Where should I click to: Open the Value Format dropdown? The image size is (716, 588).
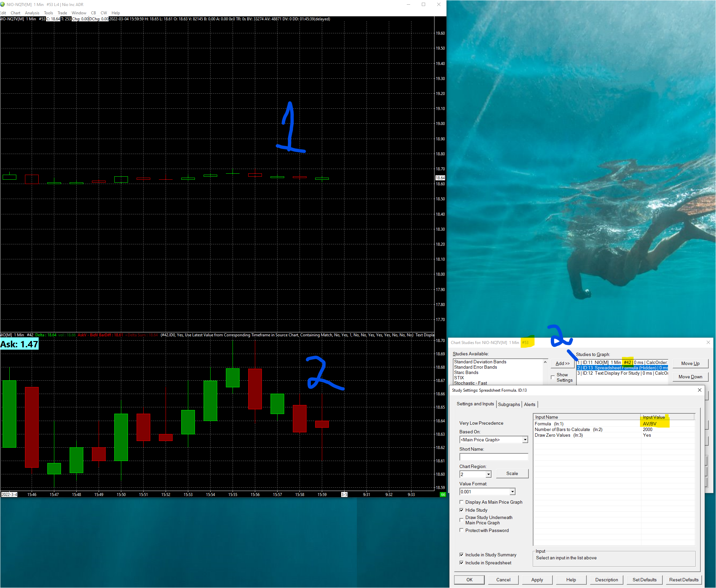tap(512, 492)
